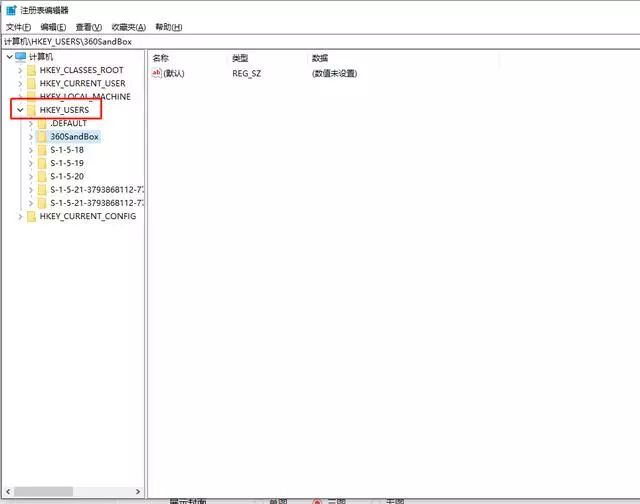Screen dimensions: 640x504
Task: Click the tree pane left scroll arrow
Action: (8, 491)
